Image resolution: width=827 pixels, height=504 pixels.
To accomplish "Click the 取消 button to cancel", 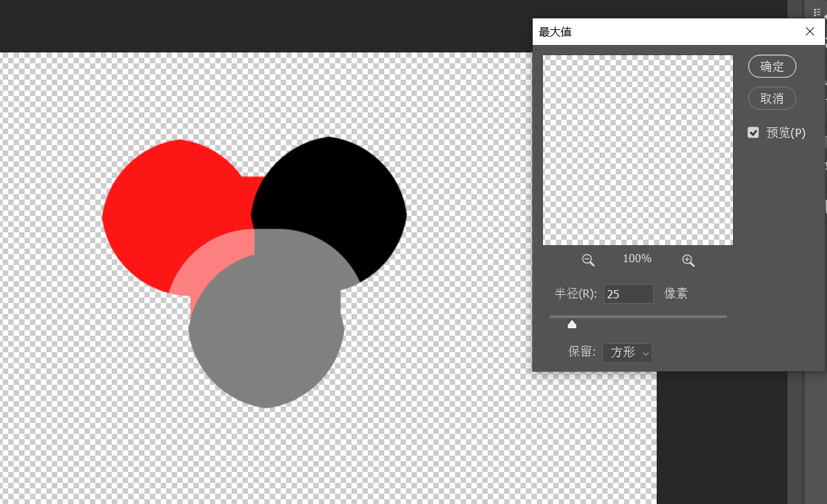I will [772, 99].
